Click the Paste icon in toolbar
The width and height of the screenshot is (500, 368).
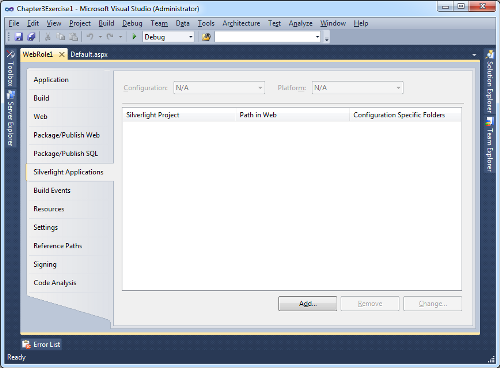[x=74, y=37]
